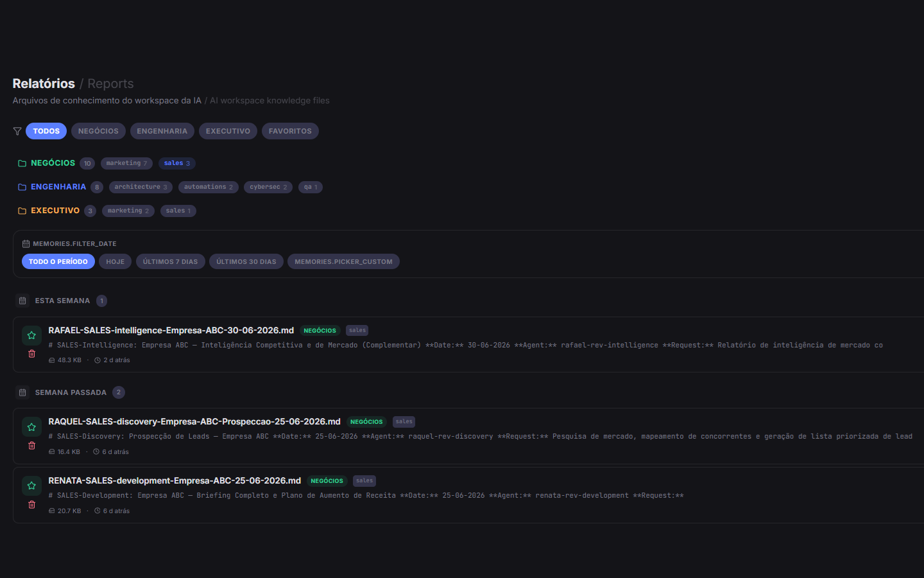Open the ENGENHARIA folder category
This screenshot has width=924, height=578.
pos(58,187)
